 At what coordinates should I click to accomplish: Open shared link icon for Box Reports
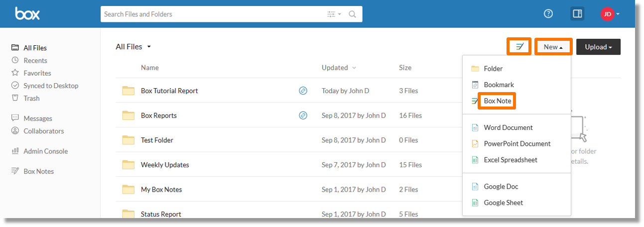click(x=303, y=115)
